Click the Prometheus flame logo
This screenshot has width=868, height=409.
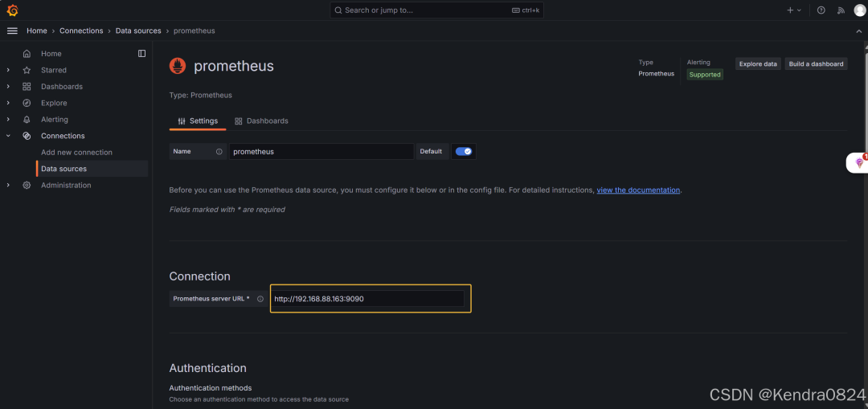pos(178,66)
